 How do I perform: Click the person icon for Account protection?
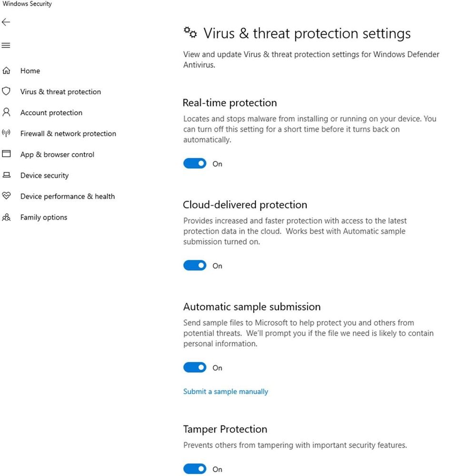tap(7, 112)
